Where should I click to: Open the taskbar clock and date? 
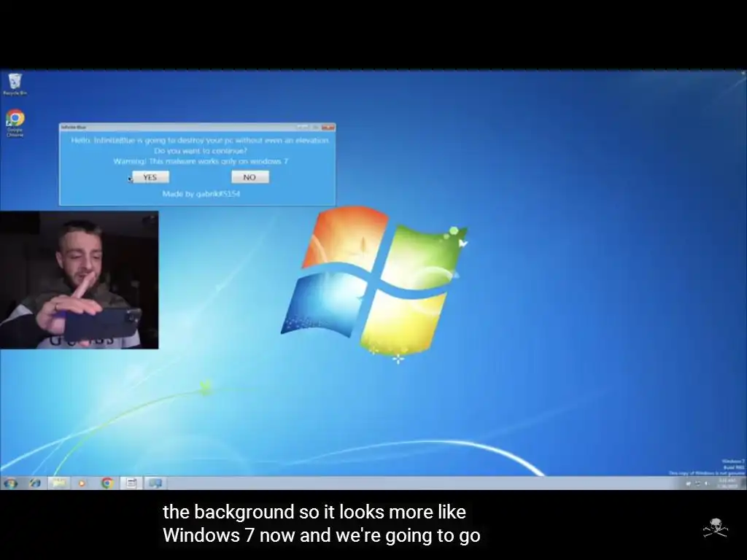[727, 483]
